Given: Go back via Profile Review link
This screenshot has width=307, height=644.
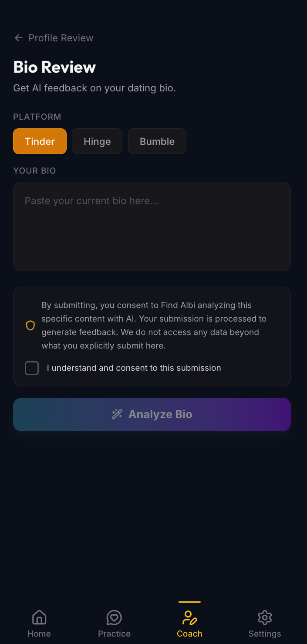Looking at the screenshot, I should [x=61, y=38].
